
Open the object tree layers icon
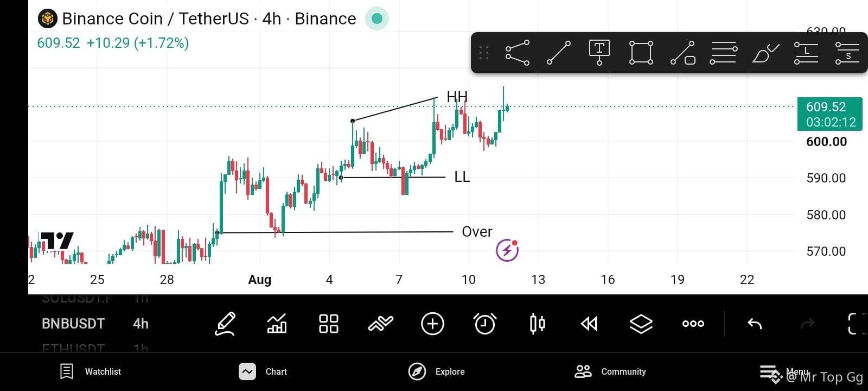(641, 324)
